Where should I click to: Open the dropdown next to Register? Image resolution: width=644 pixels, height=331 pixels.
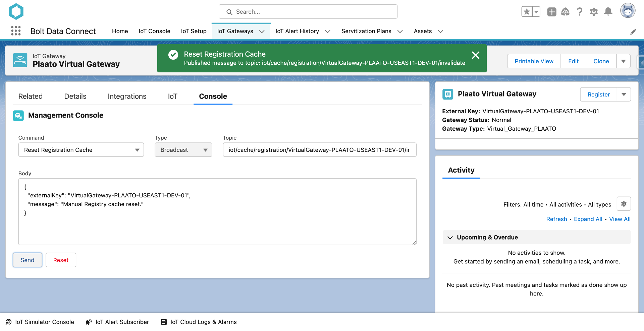point(624,94)
